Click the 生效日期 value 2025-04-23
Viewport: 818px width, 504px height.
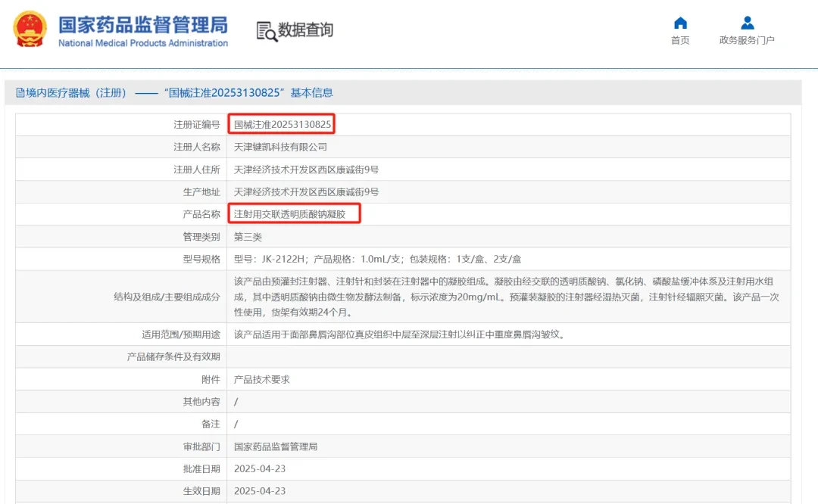tap(260, 491)
